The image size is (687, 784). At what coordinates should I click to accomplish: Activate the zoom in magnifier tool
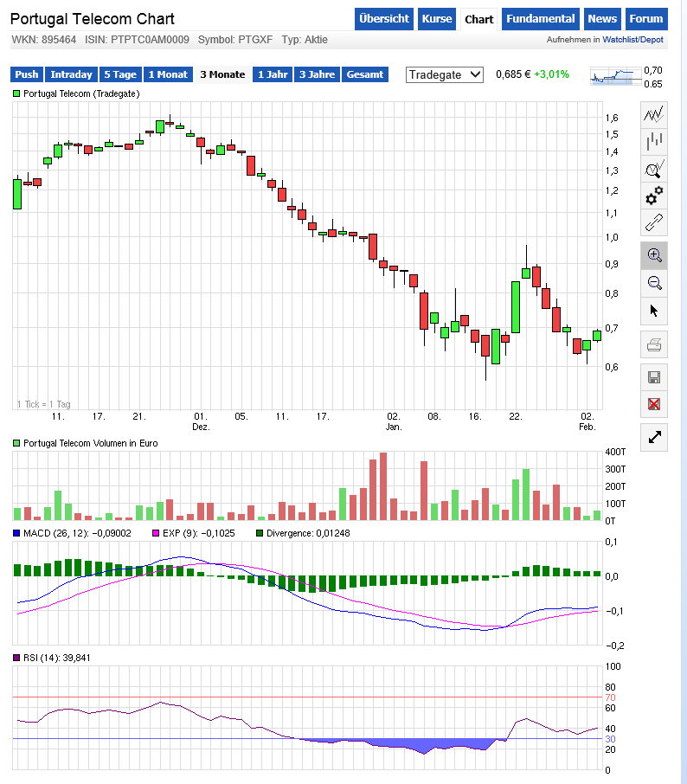(654, 255)
